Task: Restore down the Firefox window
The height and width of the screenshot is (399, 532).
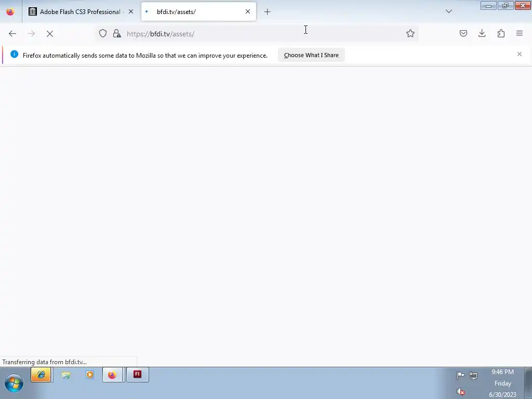Action: click(x=506, y=6)
